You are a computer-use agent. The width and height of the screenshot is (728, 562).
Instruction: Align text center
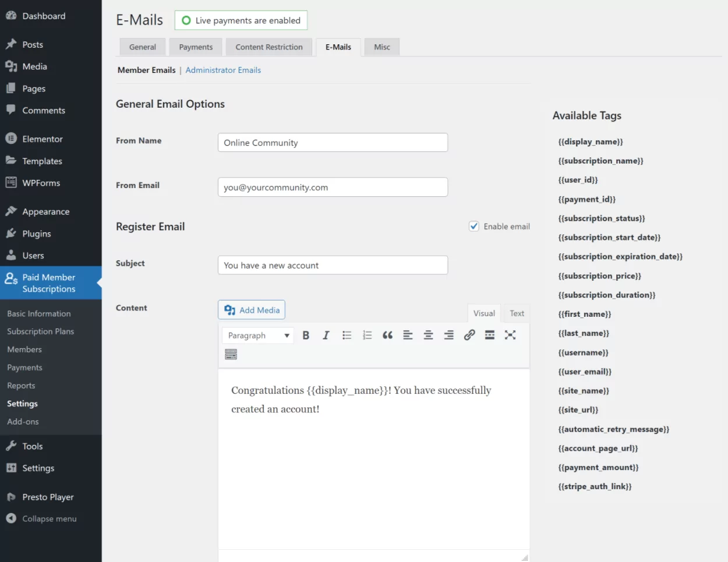pyautogui.click(x=428, y=335)
